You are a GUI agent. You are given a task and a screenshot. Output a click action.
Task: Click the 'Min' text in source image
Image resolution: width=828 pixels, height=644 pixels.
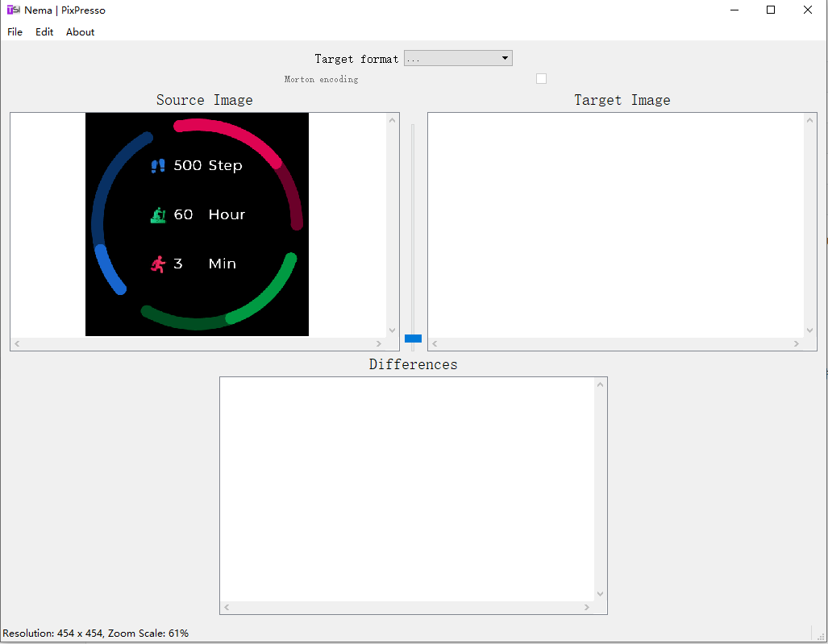pyautogui.click(x=223, y=264)
